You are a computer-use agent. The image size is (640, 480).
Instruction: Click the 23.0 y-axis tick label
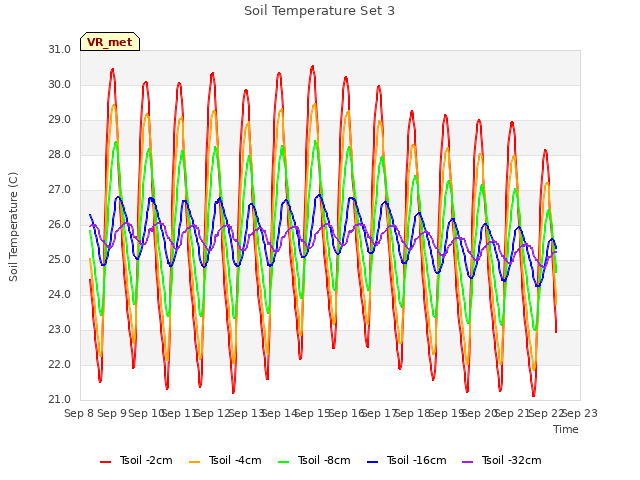pyautogui.click(x=60, y=329)
